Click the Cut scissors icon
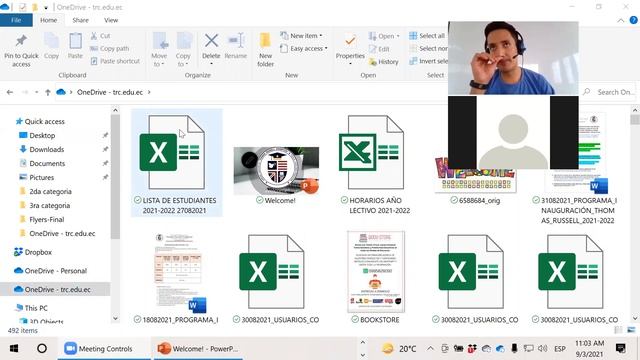640x360 pixels. tap(94, 36)
